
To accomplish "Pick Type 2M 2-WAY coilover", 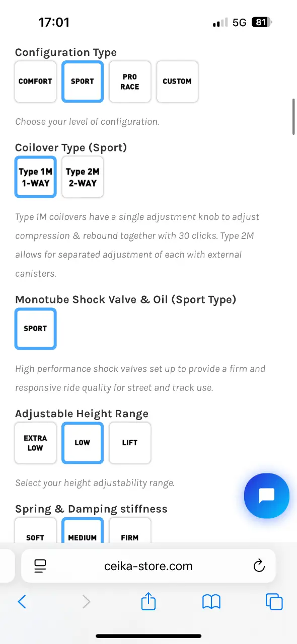I will (83, 177).
